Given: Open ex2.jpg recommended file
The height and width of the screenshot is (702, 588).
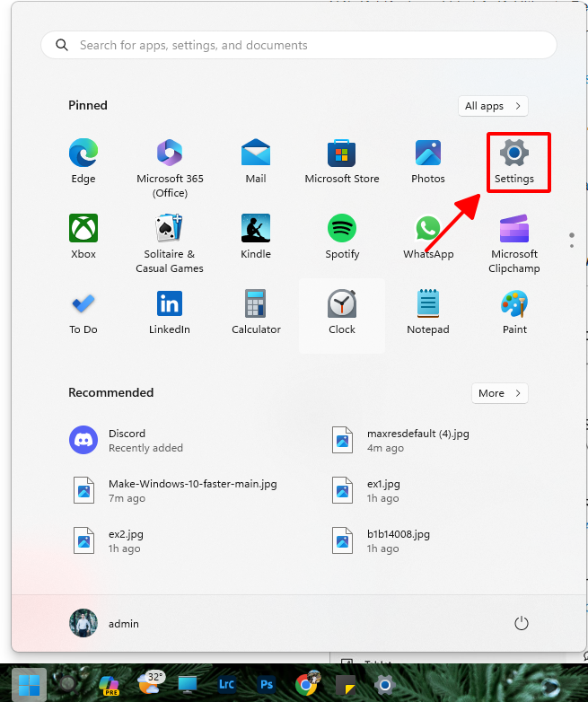Looking at the screenshot, I should [108, 540].
